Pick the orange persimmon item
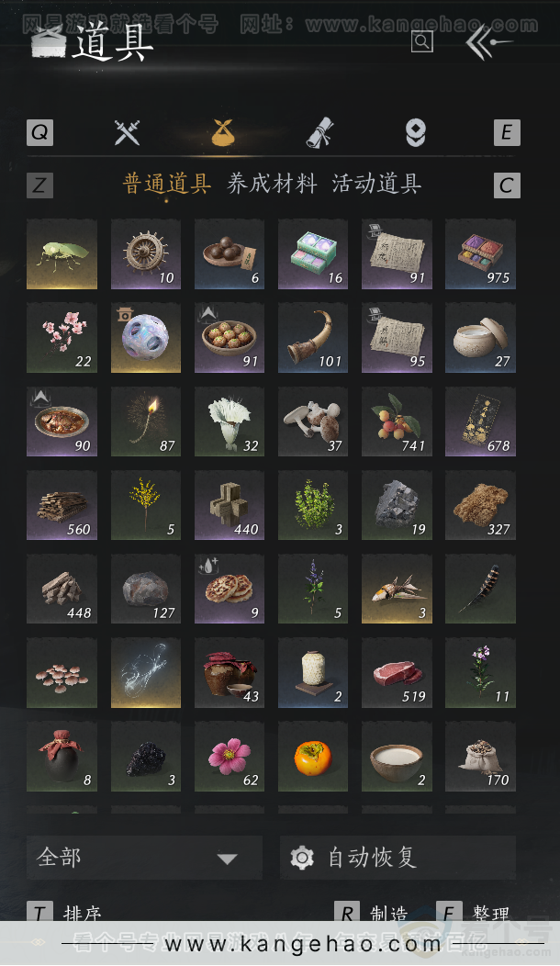The height and width of the screenshot is (966, 560). 313,756
